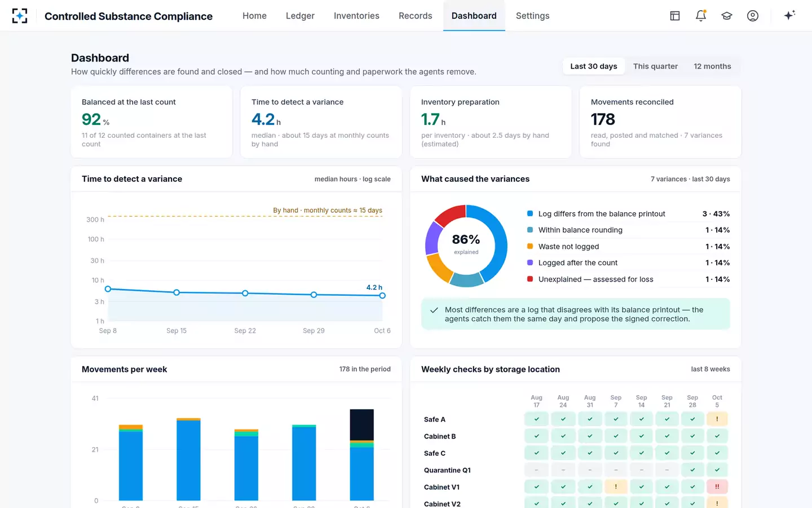This screenshot has width=812, height=508.
Task: Open the Inventories tab
Action: (x=356, y=16)
